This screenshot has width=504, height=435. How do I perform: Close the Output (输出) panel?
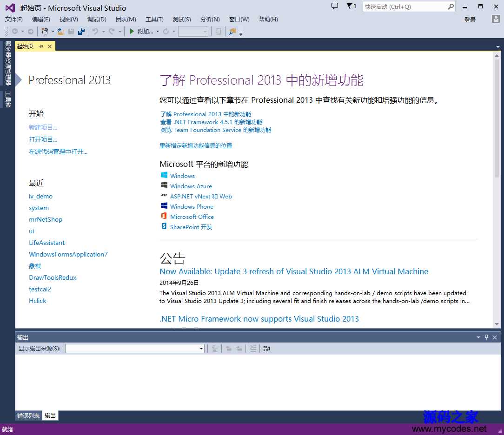[495, 337]
